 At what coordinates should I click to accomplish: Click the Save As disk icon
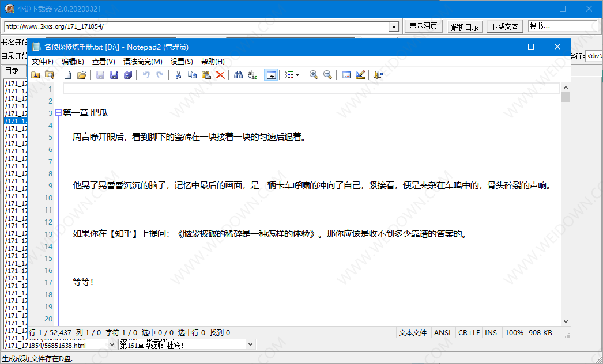pos(114,75)
